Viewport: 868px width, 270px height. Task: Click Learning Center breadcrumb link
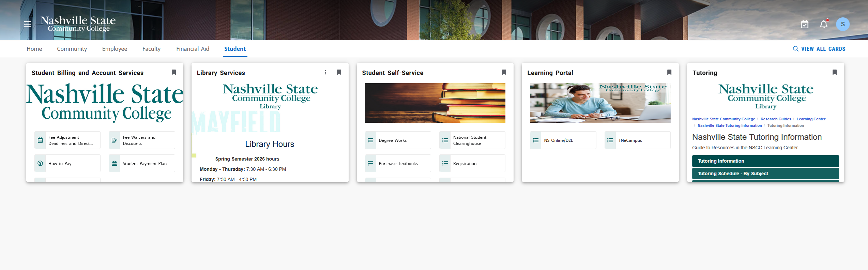point(811,119)
